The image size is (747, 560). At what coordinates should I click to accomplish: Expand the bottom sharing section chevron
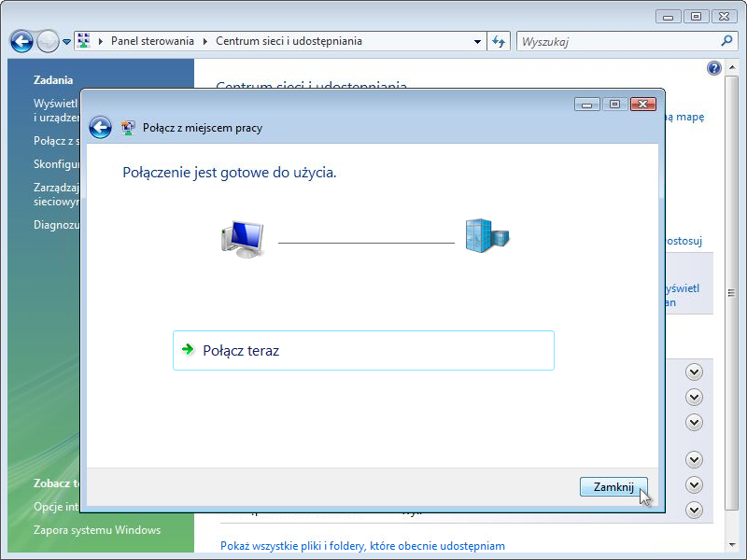694,510
